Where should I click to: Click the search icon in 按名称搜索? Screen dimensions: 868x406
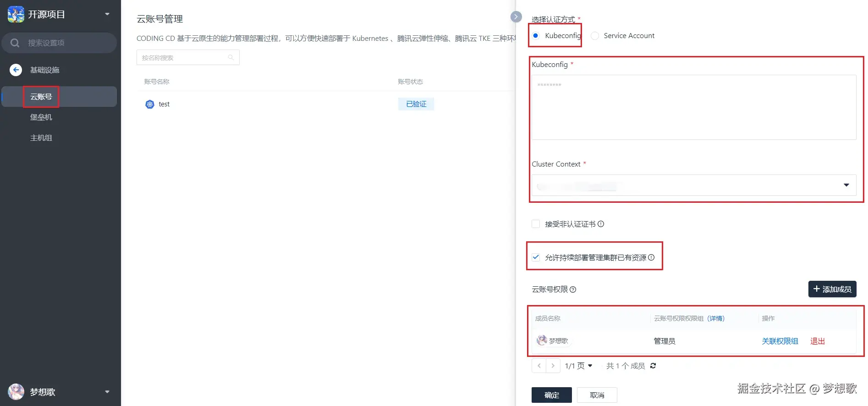point(231,57)
